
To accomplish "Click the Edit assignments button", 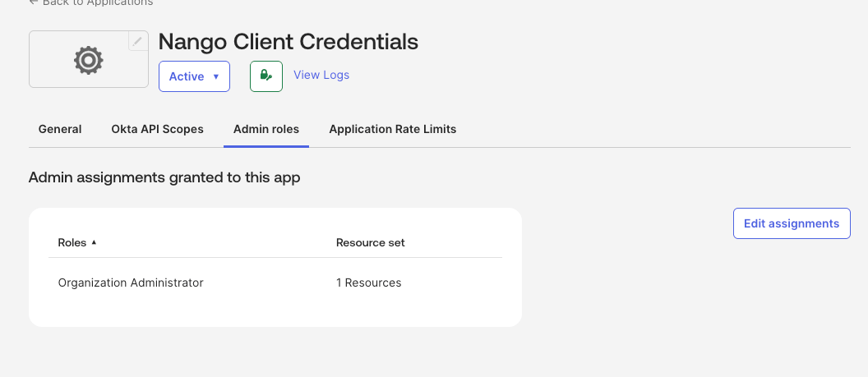I will coord(792,223).
